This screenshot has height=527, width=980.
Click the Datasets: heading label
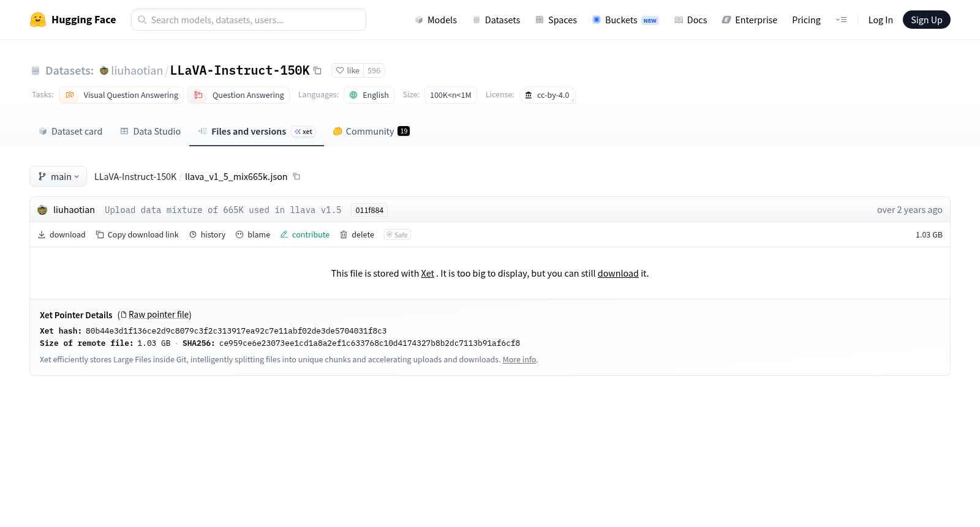tap(69, 70)
